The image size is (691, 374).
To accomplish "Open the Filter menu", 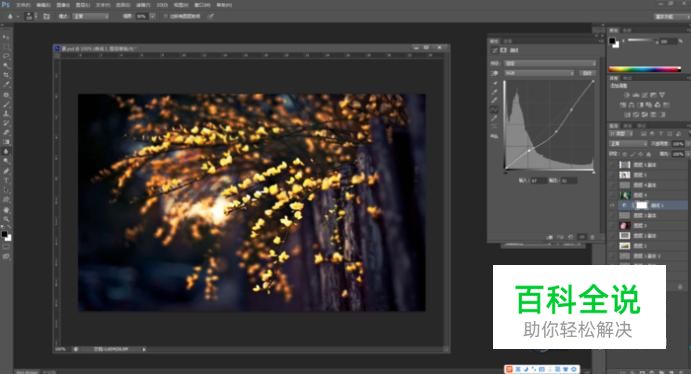I will pos(142,5).
